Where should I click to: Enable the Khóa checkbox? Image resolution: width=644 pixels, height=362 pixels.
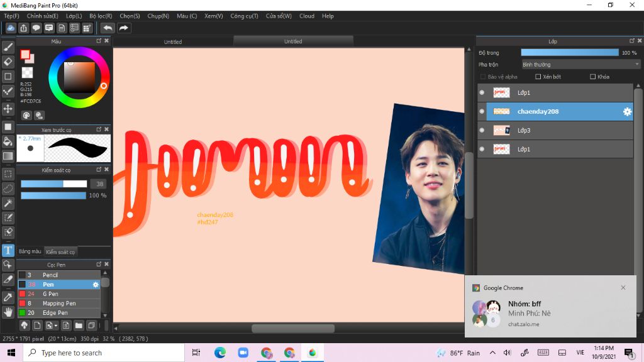(592, 77)
